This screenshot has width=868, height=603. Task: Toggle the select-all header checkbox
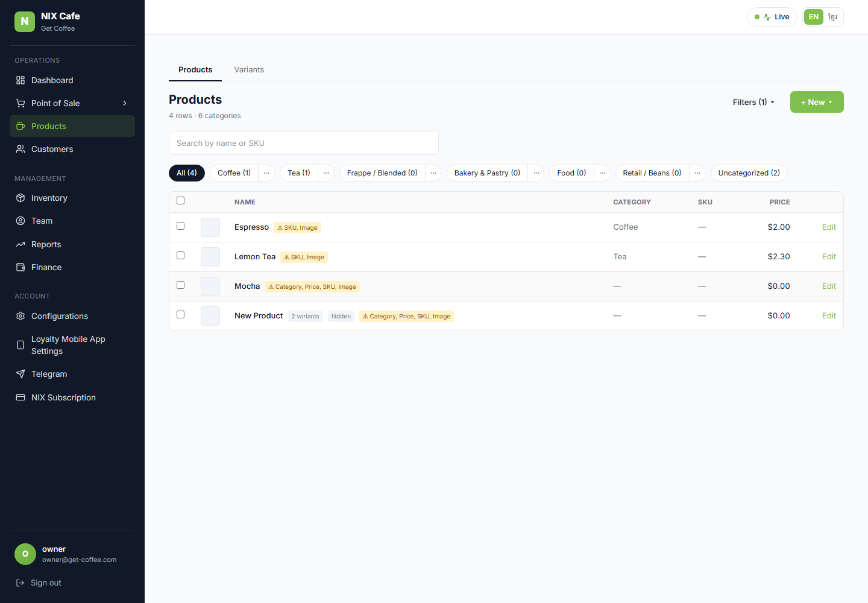click(x=180, y=200)
